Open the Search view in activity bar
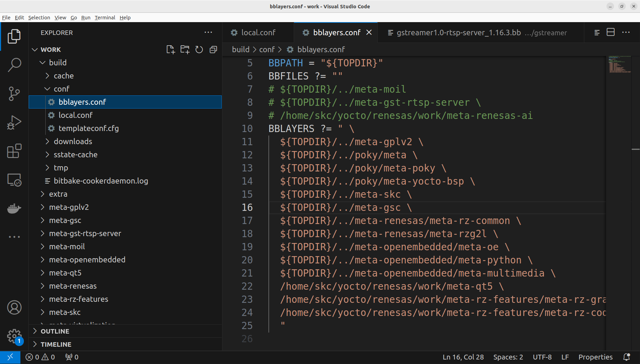 tap(14, 65)
